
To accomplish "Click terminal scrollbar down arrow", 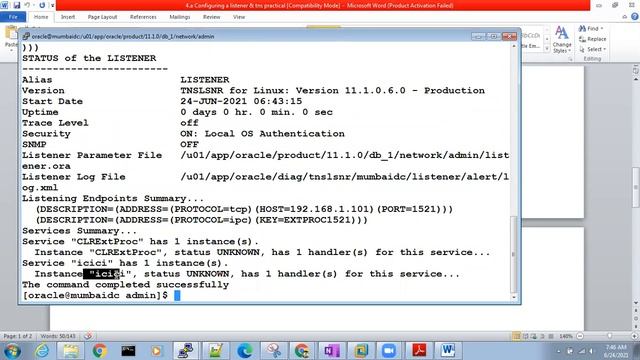I will [514, 298].
